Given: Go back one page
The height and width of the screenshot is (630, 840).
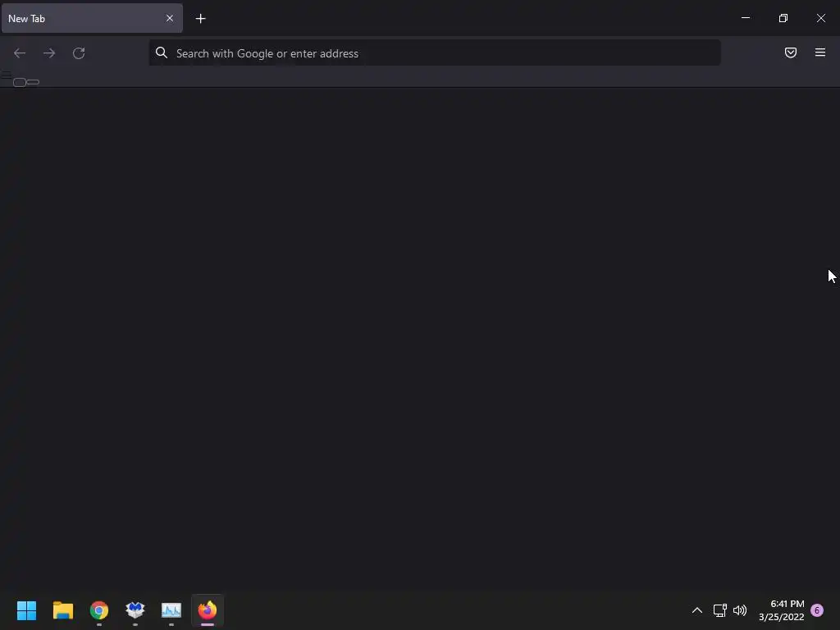Looking at the screenshot, I should (x=20, y=53).
